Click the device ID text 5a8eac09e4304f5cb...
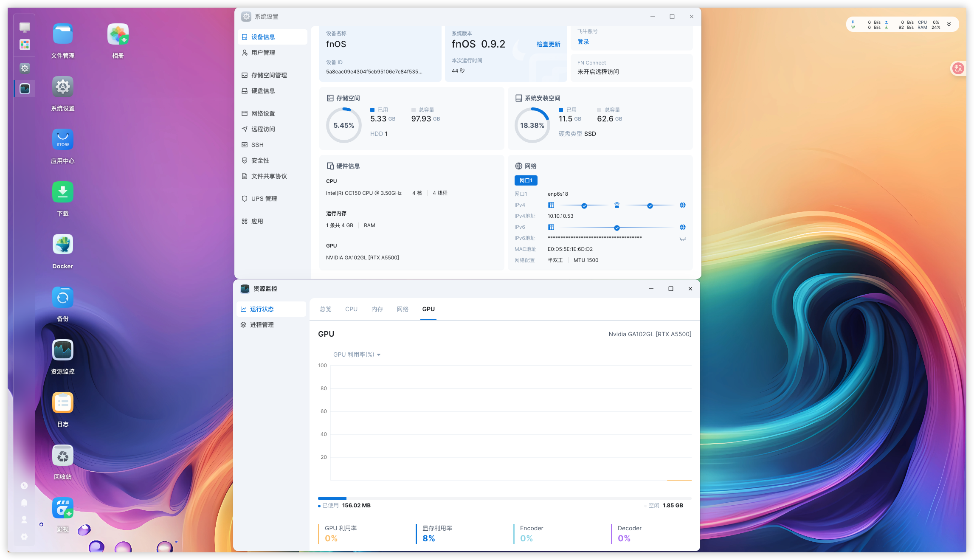 coord(374,72)
